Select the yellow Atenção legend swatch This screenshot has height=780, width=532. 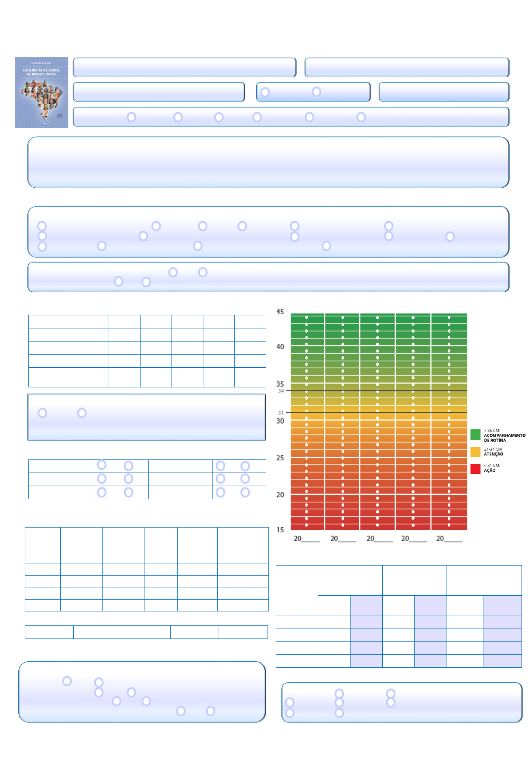pyautogui.click(x=475, y=452)
